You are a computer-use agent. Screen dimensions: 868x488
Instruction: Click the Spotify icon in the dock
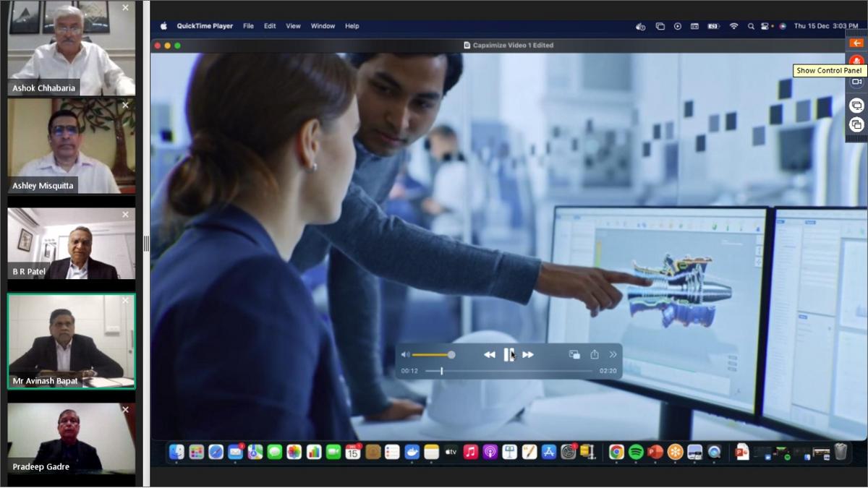(x=636, y=452)
